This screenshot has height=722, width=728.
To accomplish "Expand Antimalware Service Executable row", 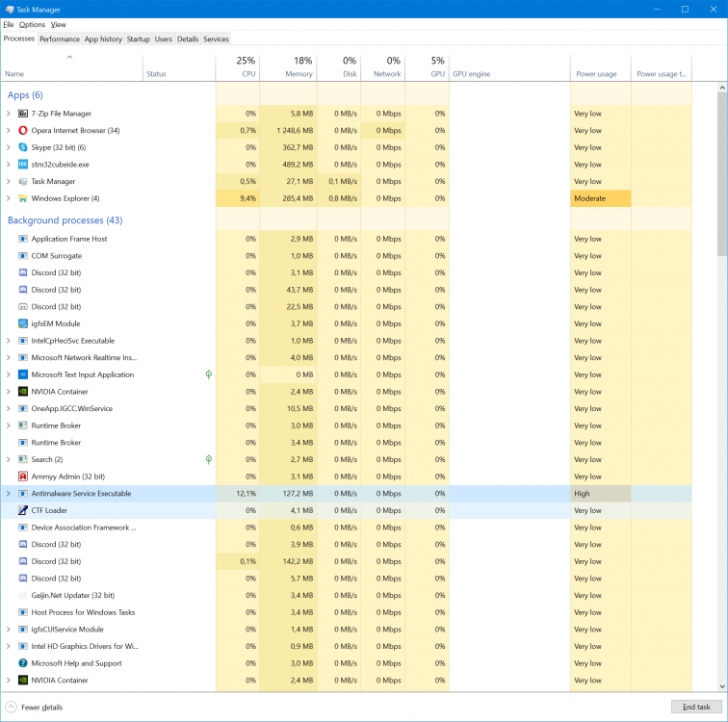I will click(x=9, y=494).
